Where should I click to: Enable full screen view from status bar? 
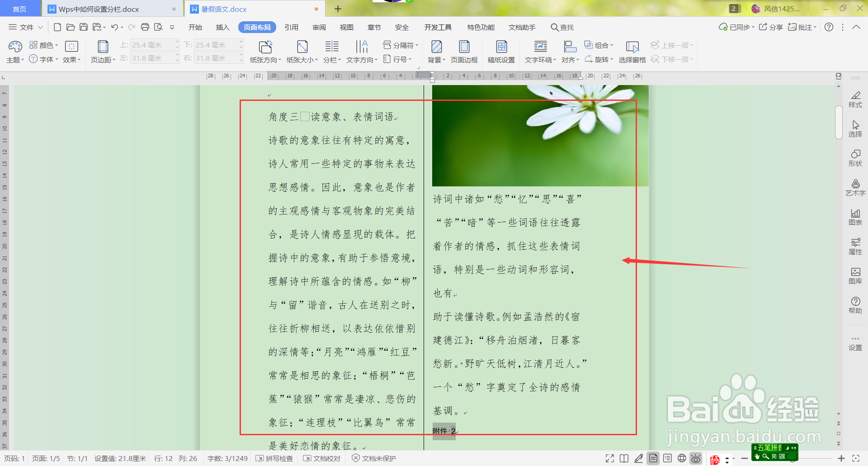[x=609, y=458]
